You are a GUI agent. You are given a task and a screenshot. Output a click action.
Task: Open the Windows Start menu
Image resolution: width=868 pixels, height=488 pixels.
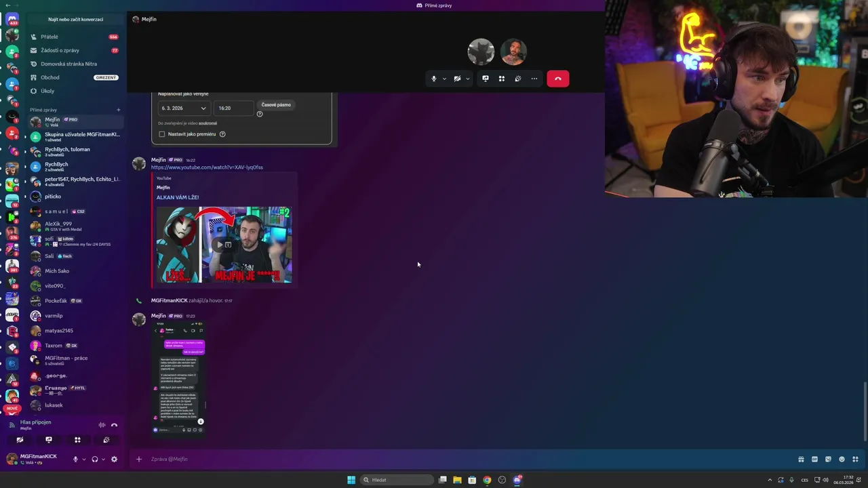(351, 480)
